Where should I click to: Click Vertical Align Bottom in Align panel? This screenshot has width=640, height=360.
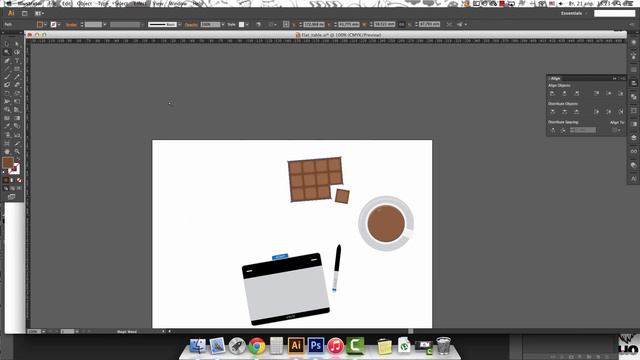click(620, 93)
